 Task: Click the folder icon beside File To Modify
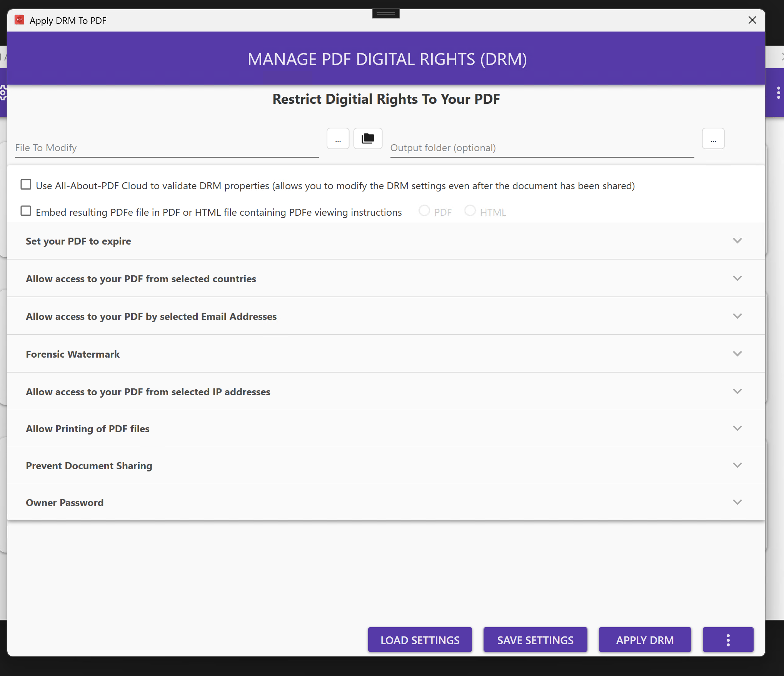368,138
